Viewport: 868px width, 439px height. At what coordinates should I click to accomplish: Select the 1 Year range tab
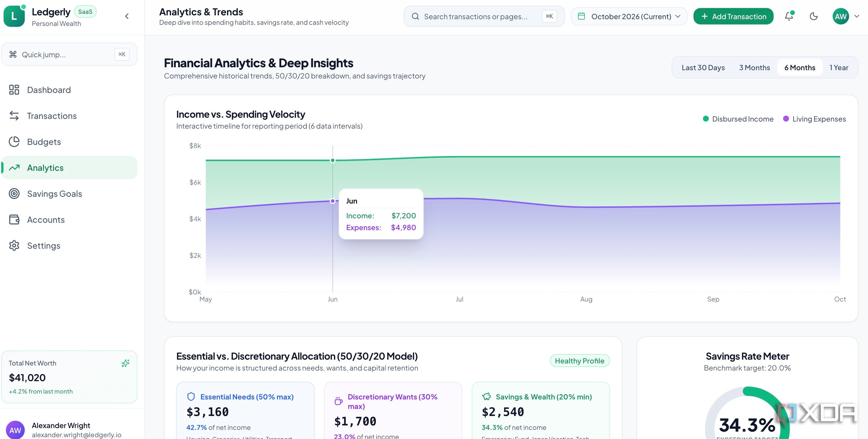[x=839, y=68]
